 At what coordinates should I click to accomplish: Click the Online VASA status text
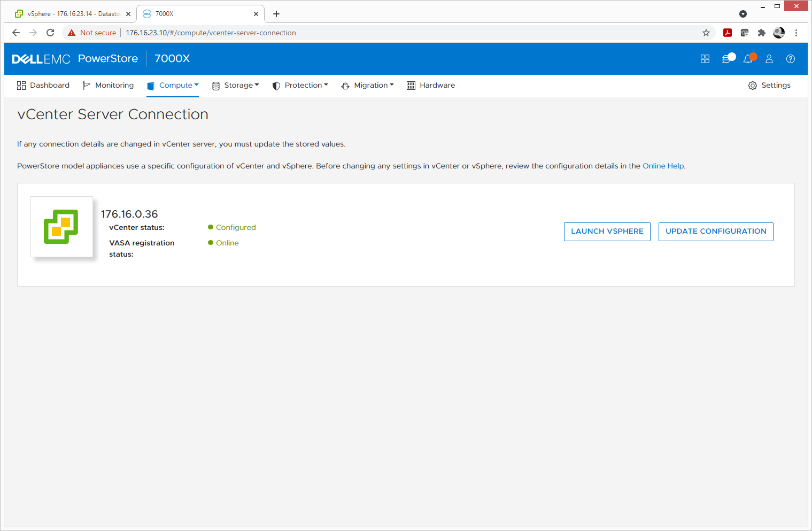click(x=227, y=243)
